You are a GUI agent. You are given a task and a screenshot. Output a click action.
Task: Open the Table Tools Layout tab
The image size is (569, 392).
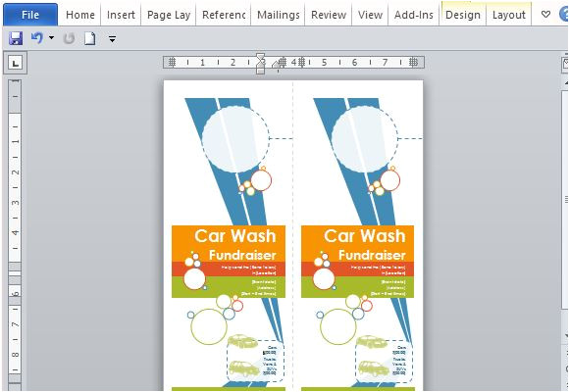point(509,15)
